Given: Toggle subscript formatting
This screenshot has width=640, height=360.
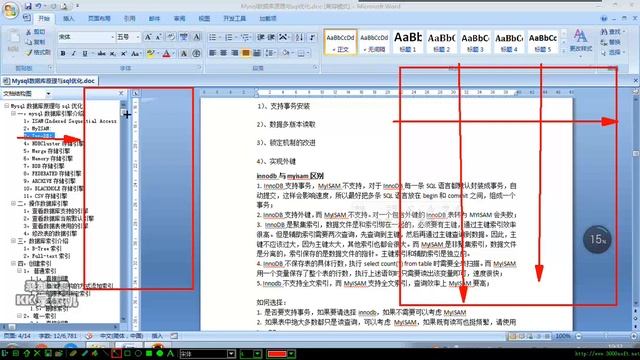Looking at the screenshot, I should pyautogui.click(x=113, y=53).
